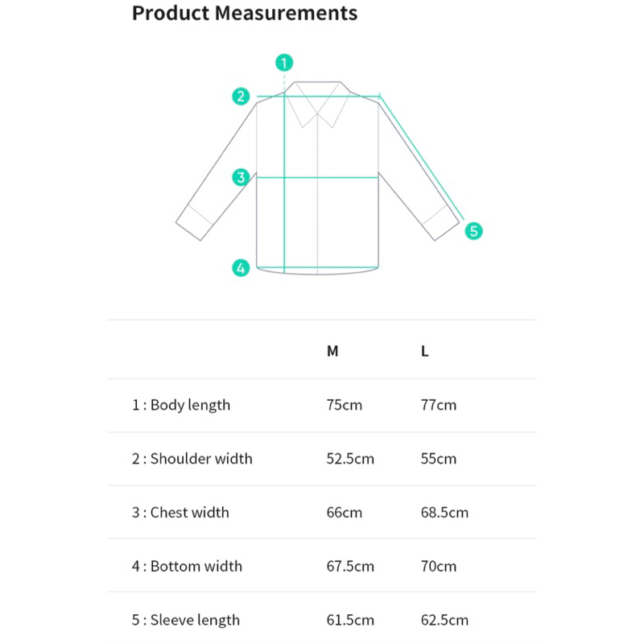Screen dimensions: 644x644
Task: Click the green number 4 marker
Action: click(x=241, y=268)
